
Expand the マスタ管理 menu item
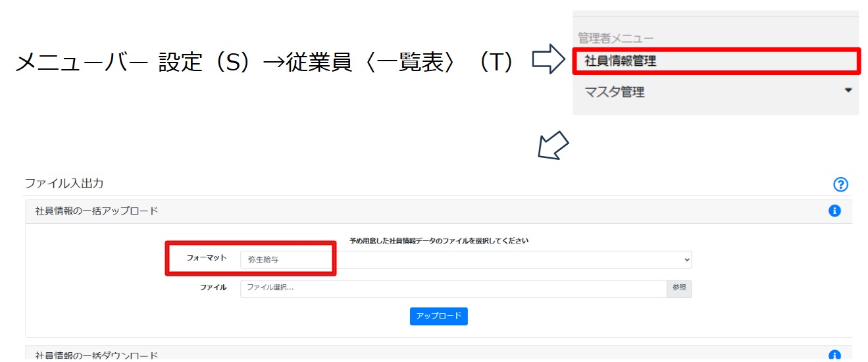pyautogui.click(x=716, y=92)
